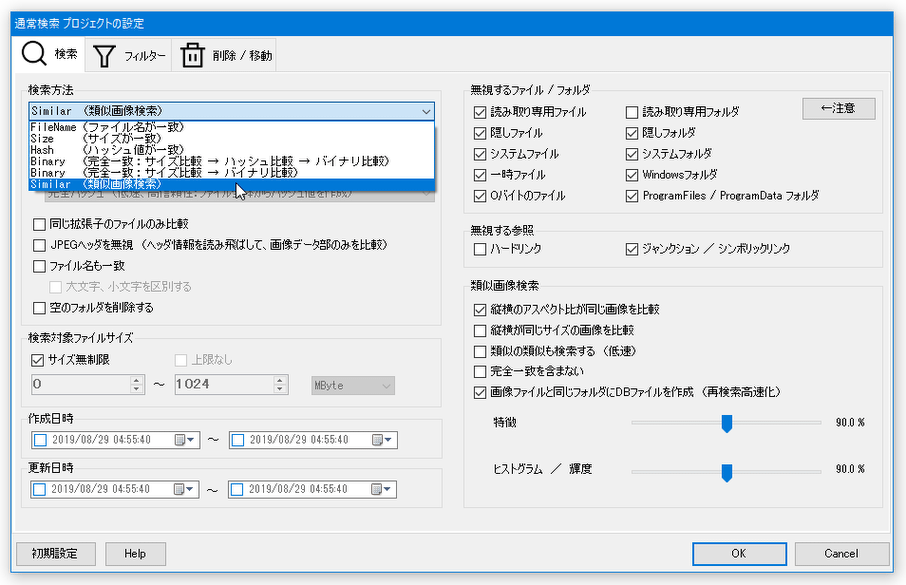Uncheck 縦横のアスペクト比が同じ画像を比較
The image size is (906, 585).
480,310
